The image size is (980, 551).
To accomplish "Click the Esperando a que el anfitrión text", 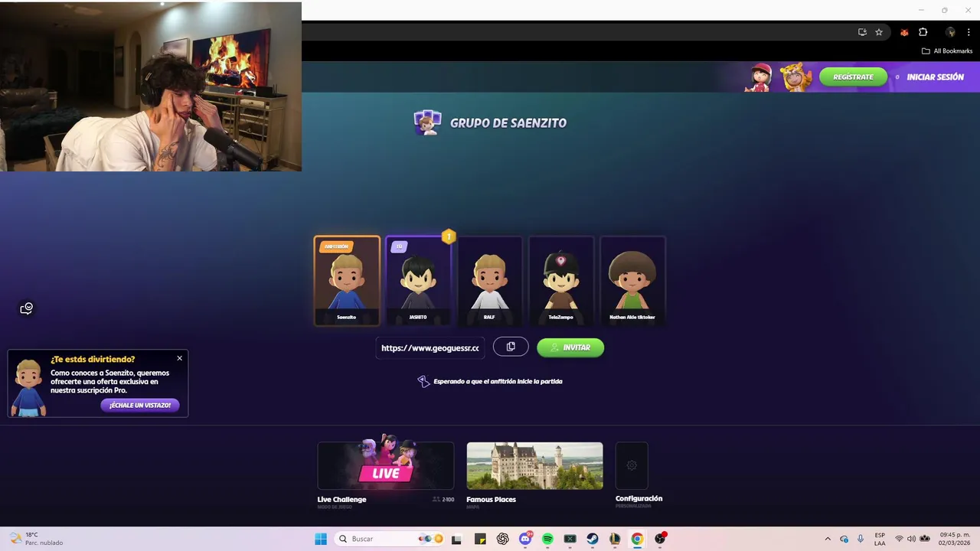I will coord(498,381).
